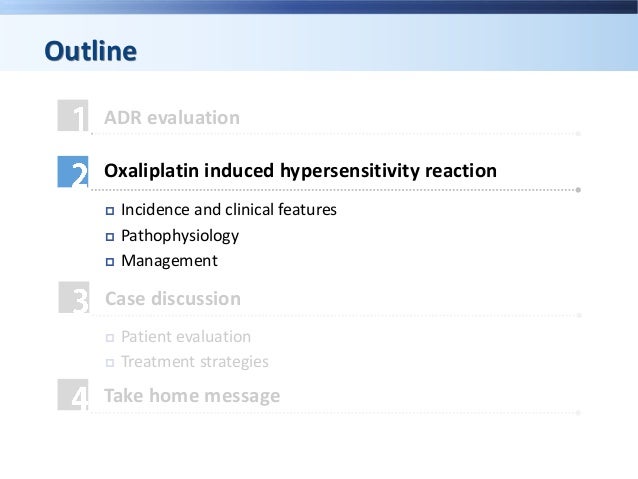Click the number 1 section badge
The height and width of the screenshot is (479, 638).
74,118
